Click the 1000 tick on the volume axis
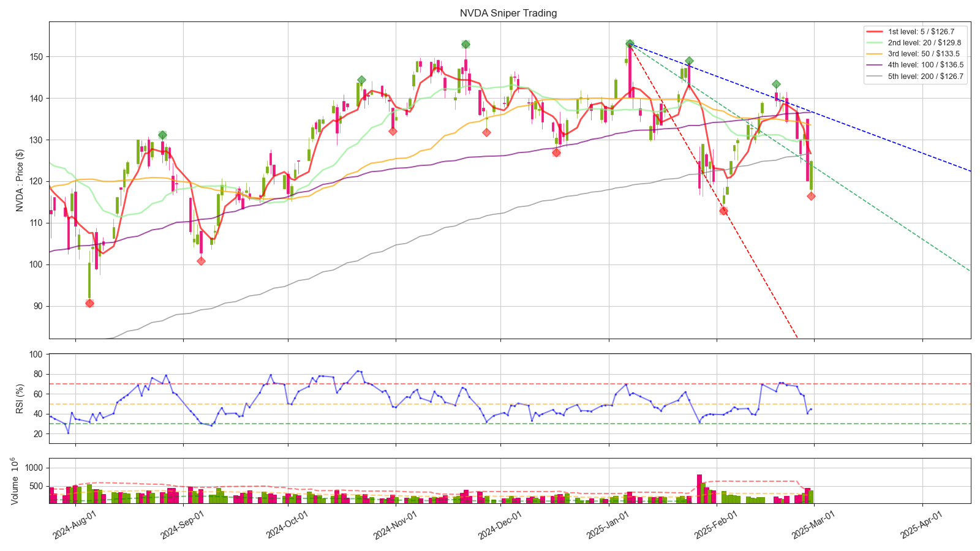Viewport: 980px width, 551px height. [33, 467]
